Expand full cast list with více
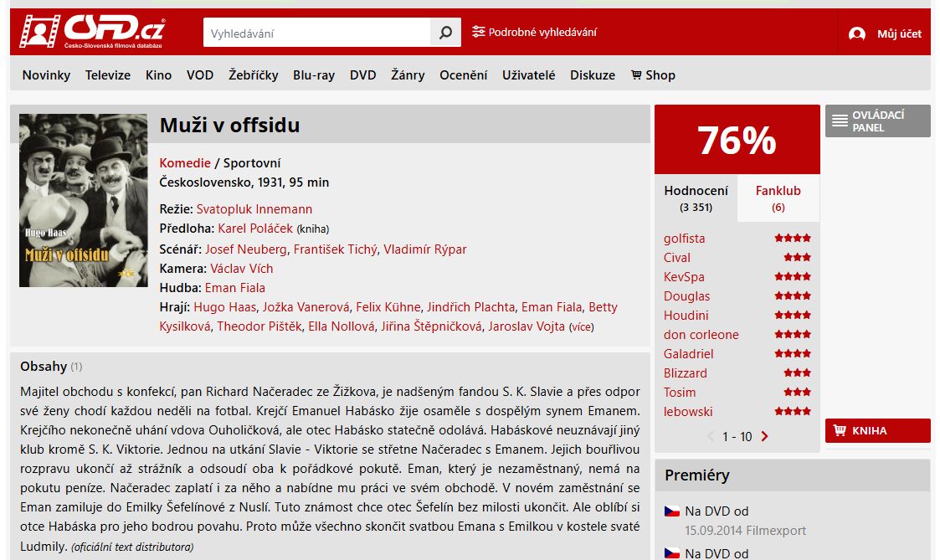Image resolution: width=940 pixels, height=560 pixels. point(581,327)
